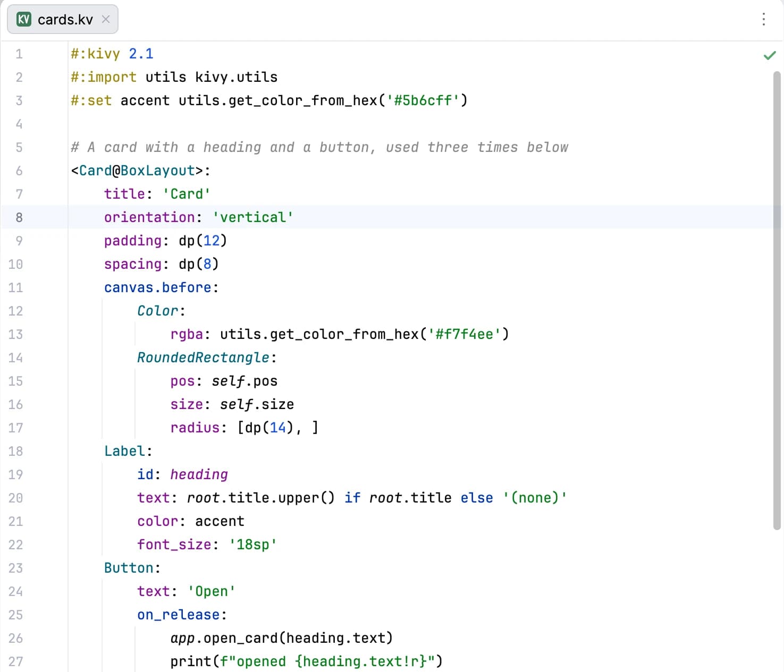Click the font_size '18sp' value
Viewport: 784px width, 672px height.
pos(253,545)
